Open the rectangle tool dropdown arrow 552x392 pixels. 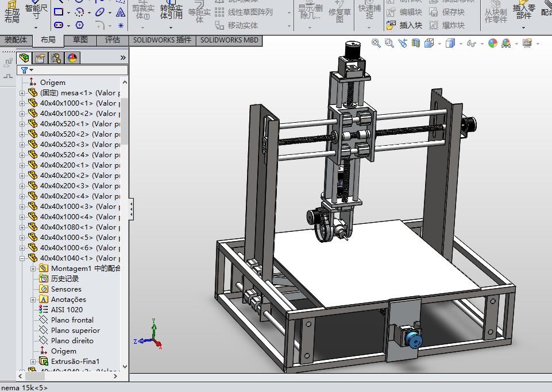tap(68, 12)
